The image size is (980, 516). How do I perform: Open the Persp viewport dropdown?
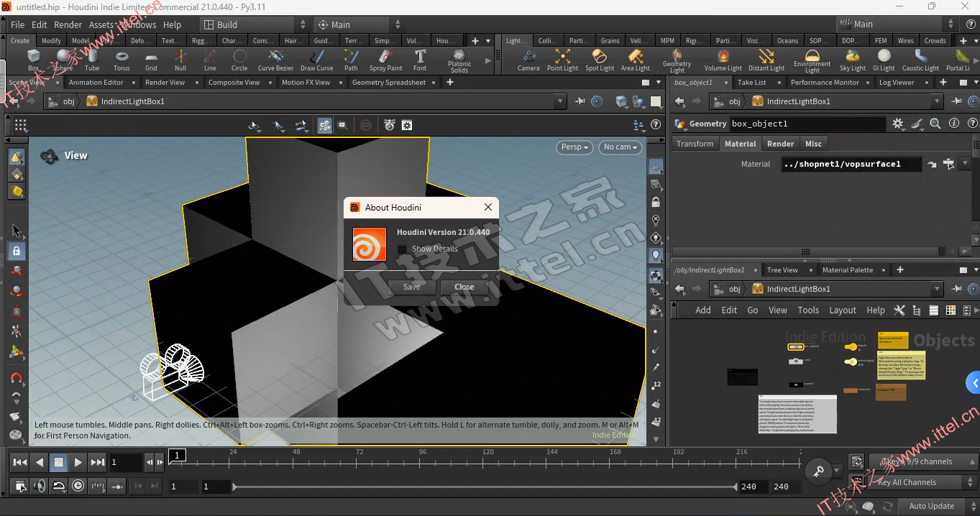point(574,147)
